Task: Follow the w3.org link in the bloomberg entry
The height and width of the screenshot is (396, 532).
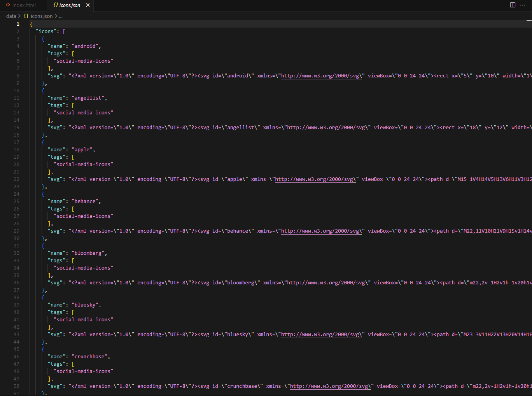Action: 327,282
